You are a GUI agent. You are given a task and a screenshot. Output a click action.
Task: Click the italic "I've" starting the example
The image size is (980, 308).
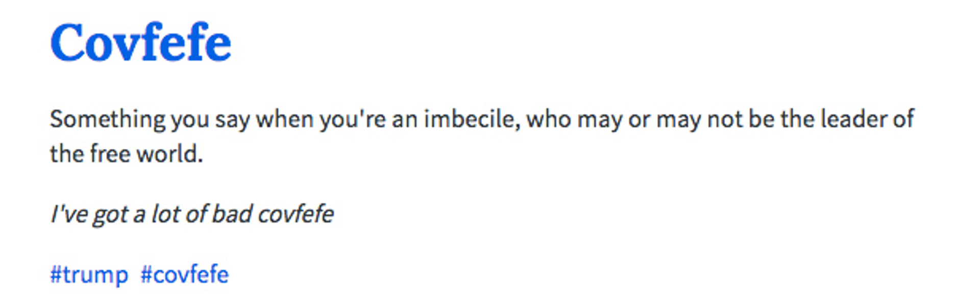point(69,214)
